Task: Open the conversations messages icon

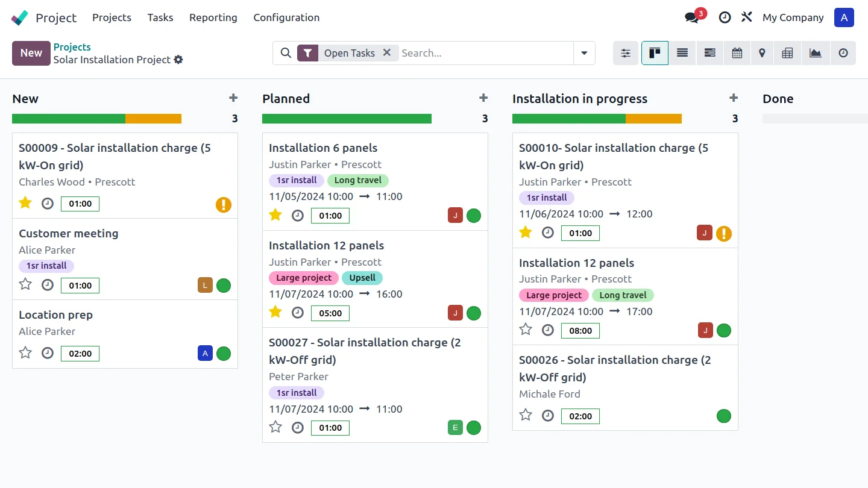Action: coord(692,17)
